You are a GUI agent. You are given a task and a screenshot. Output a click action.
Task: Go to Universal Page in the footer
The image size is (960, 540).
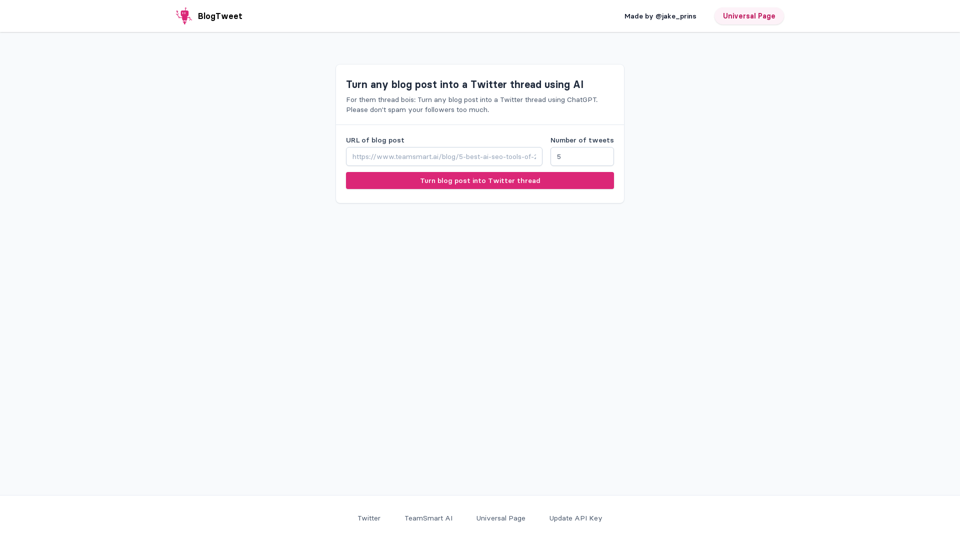point(500,518)
